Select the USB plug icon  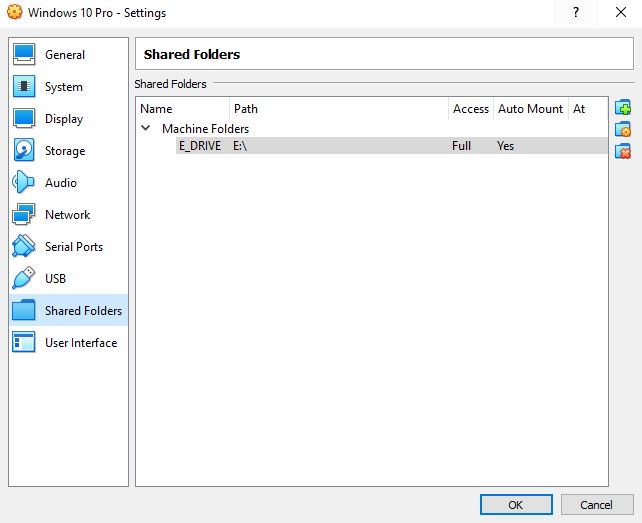(x=24, y=278)
